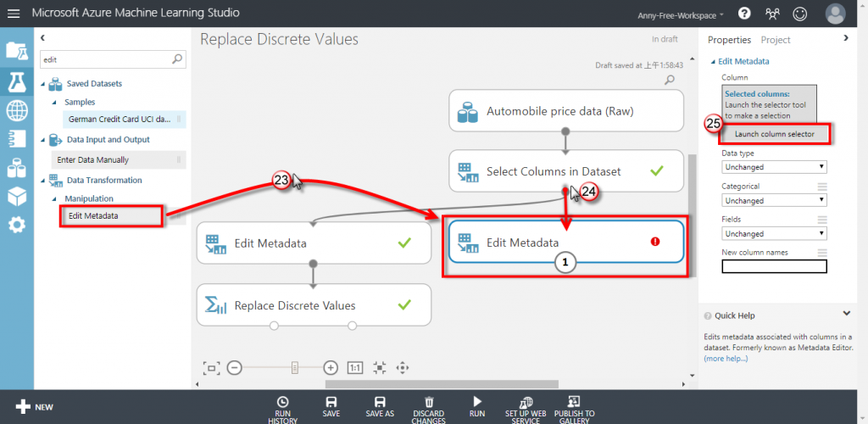The height and width of the screenshot is (424, 868).
Task: Collapse the Quick Help section
Action: coord(846,314)
